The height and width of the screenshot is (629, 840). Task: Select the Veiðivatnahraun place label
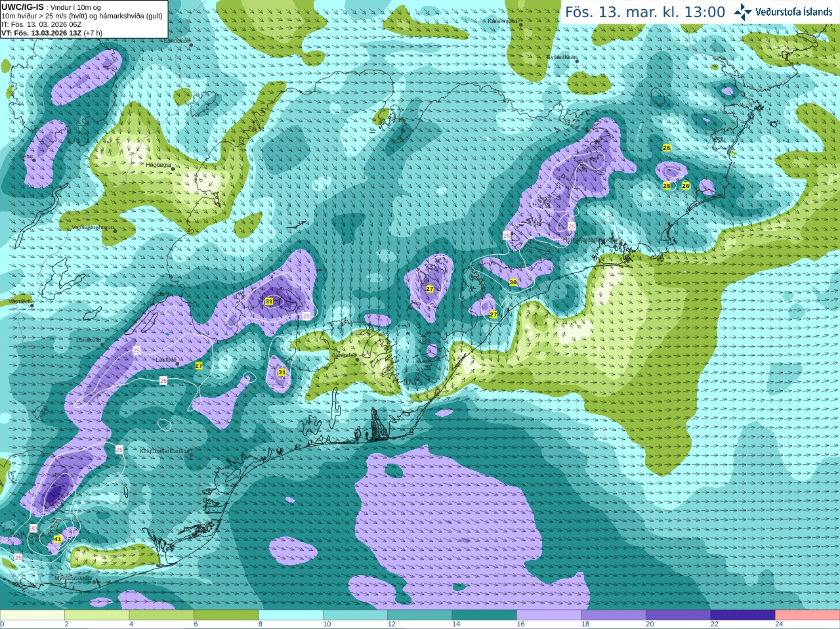point(93,227)
